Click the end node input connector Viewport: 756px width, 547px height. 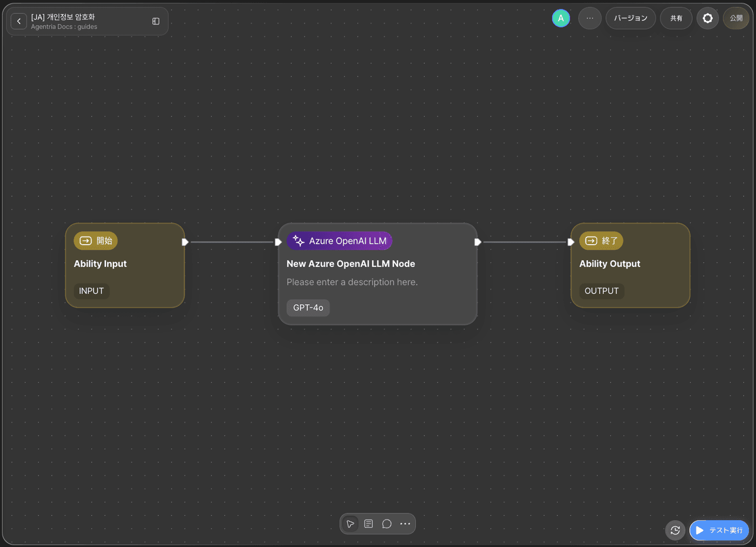[x=571, y=242]
